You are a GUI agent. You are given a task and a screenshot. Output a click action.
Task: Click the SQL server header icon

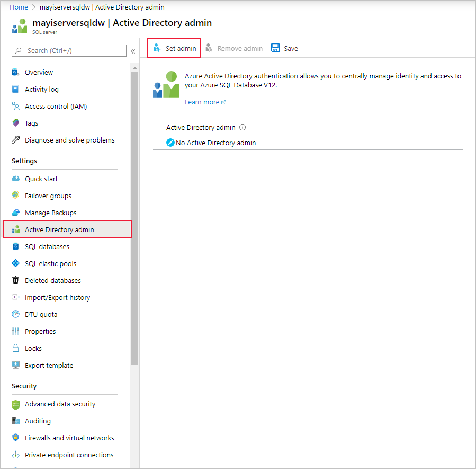(x=20, y=26)
